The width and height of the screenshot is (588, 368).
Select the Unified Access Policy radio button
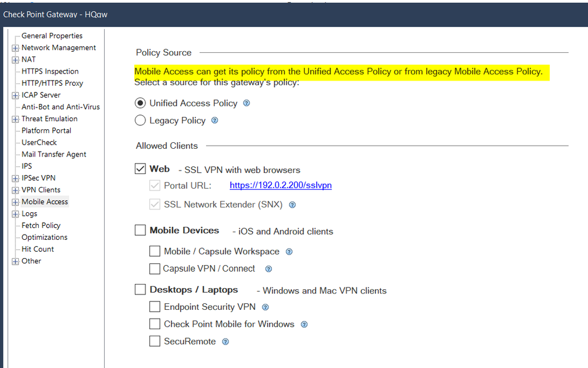pyautogui.click(x=140, y=103)
